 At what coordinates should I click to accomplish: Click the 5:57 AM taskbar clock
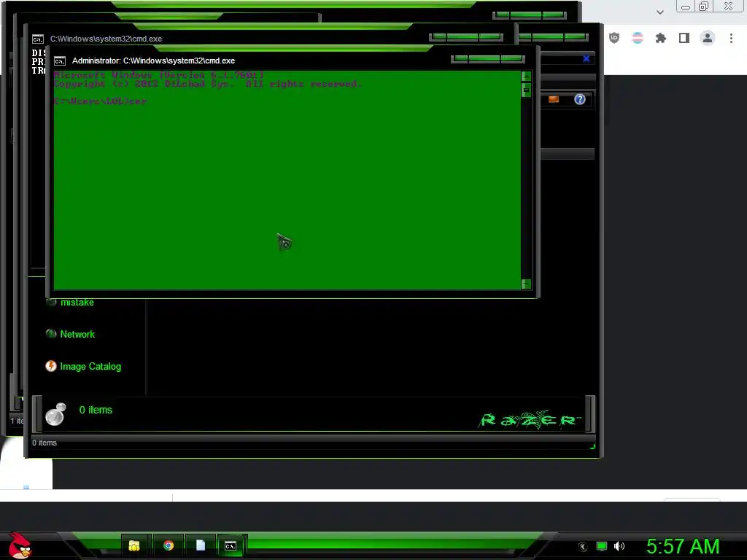[683, 546]
